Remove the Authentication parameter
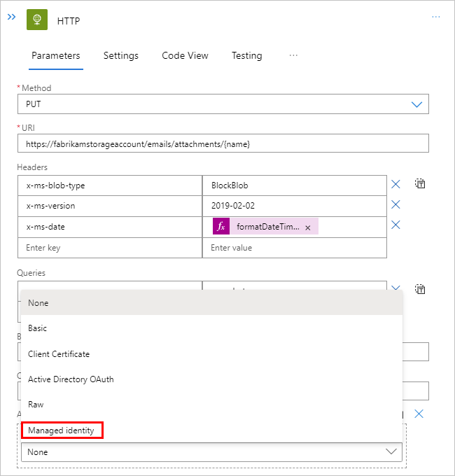Viewport: 455px width, 476px height. tap(419, 414)
